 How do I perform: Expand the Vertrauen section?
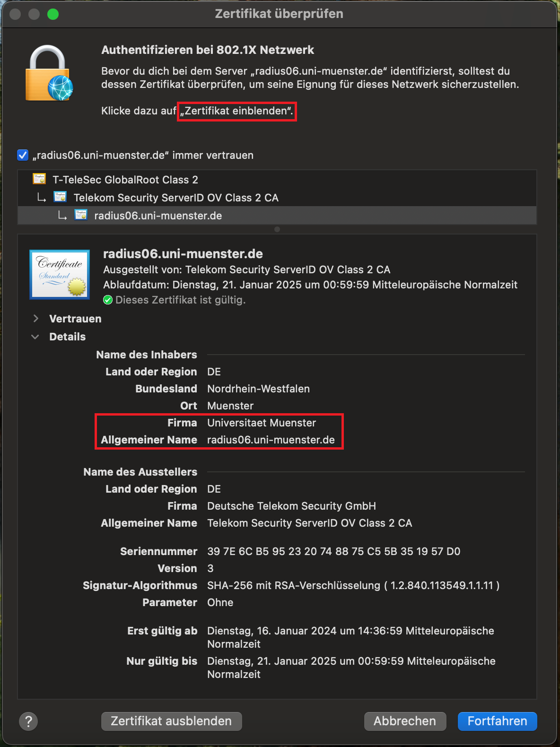point(36,319)
